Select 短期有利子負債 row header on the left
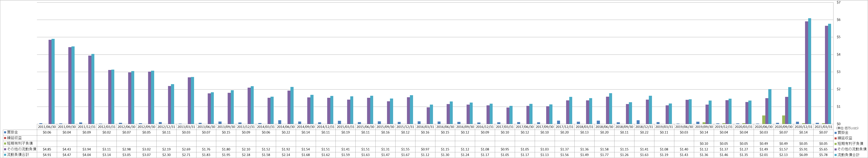The height and width of the screenshot is (158, 868). click(20, 144)
